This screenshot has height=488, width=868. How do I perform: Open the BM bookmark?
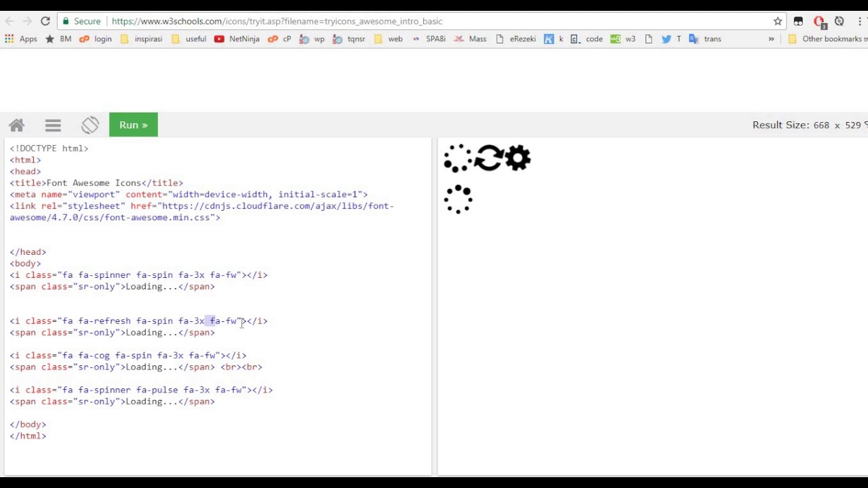tap(58, 39)
